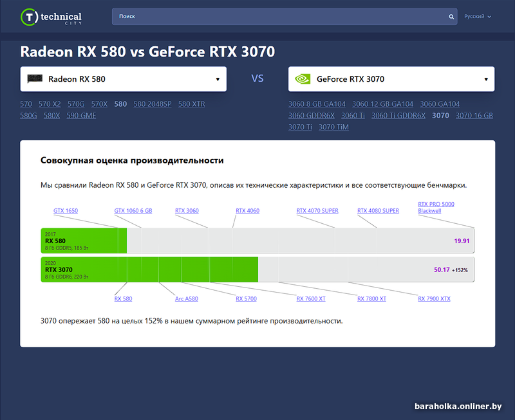Open the 570X variant link

click(x=99, y=104)
